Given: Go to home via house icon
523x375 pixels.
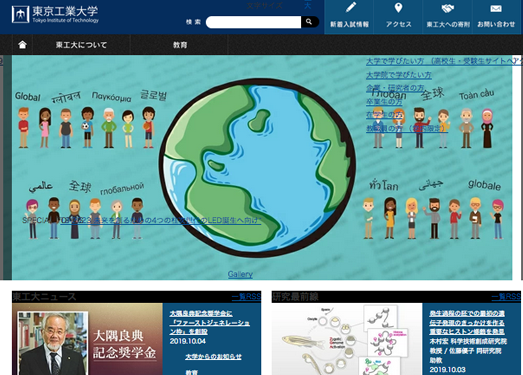Looking at the screenshot, I should click(x=22, y=45).
